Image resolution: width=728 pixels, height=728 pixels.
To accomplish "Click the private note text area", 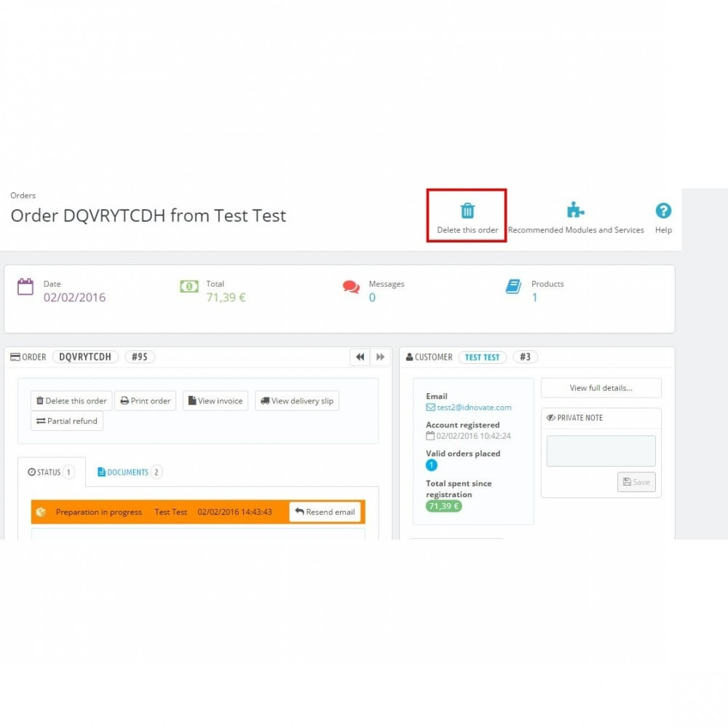I will (x=601, y=451).
